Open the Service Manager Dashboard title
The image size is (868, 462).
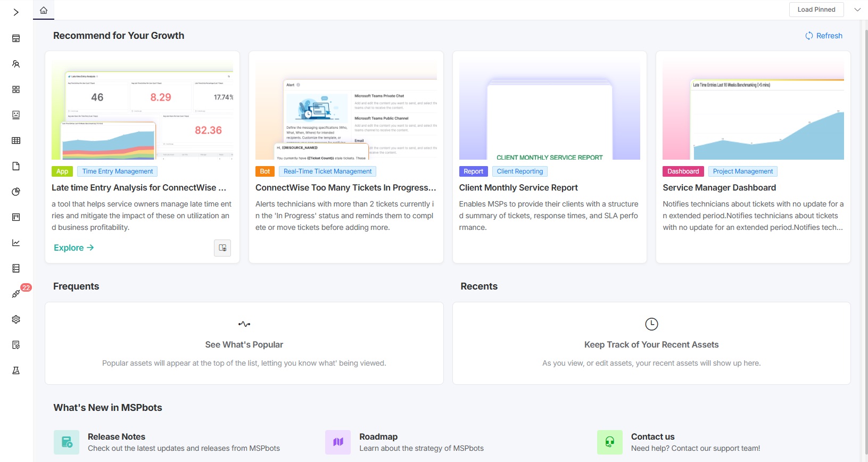[719, 187]
